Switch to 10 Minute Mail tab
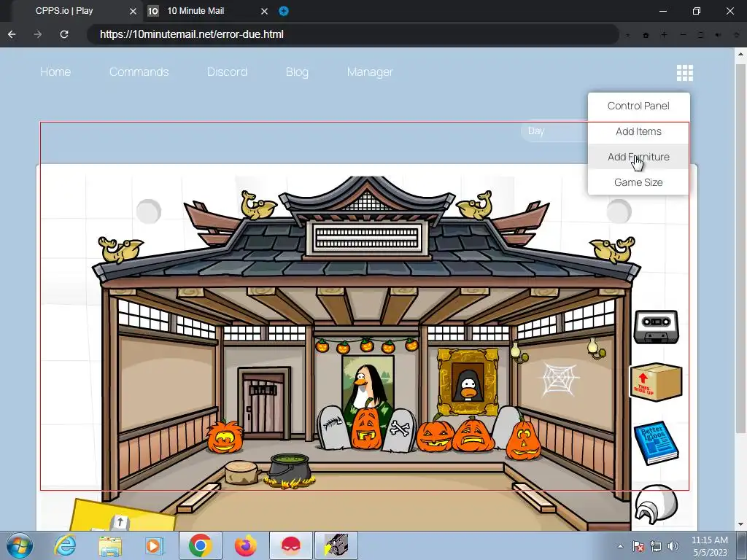Viewport: 747px width, 560px height. (196, 11)
